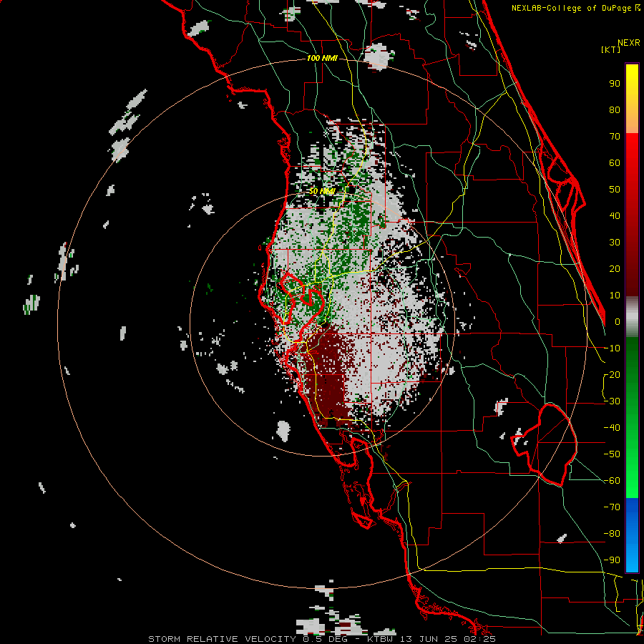Screen dimensions: 644x644
Task: Click the positive 20 scale value
Action: pyautogui.click(x=615, y=269)
